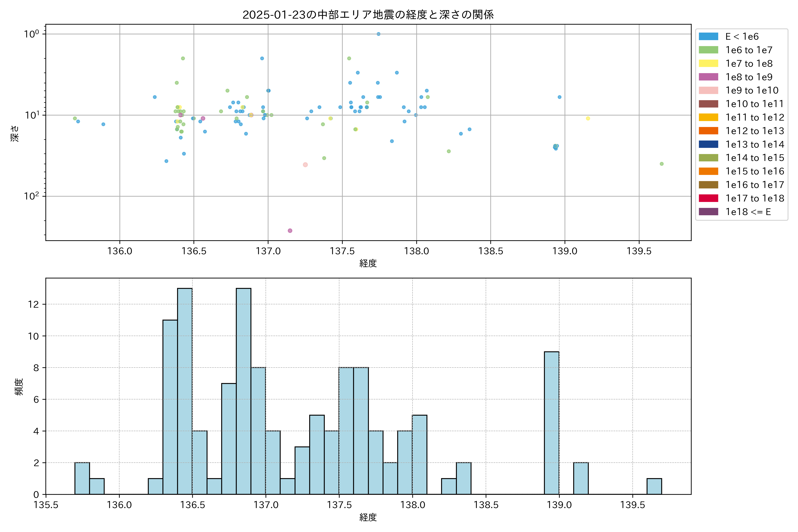Click the purple 1e18 <= E swatch

point(708,212)
